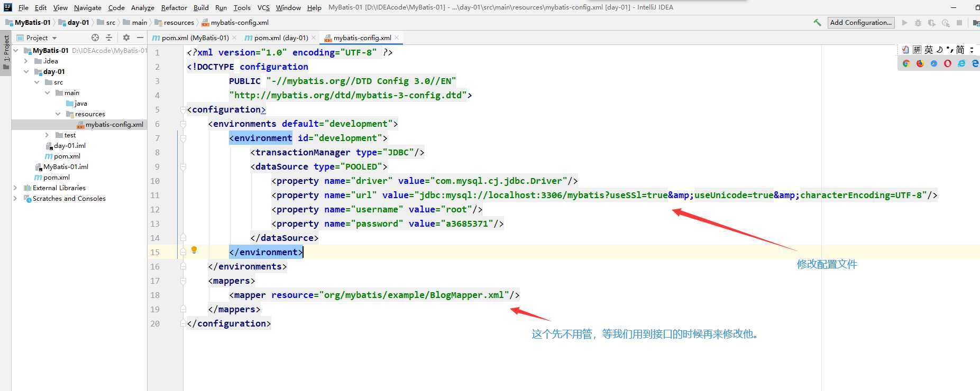Close the pom.xml (day-01) tab
The width and height of the screenshot is (980, 391).
click(314, 38)
